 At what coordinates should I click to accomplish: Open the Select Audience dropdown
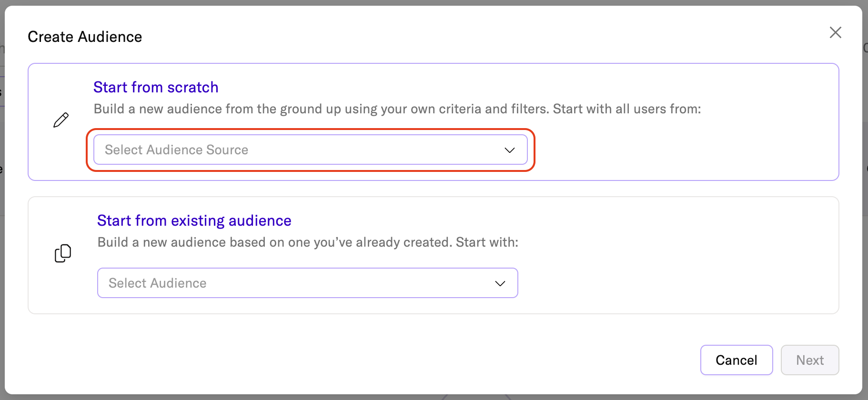[x=307, y=283]
